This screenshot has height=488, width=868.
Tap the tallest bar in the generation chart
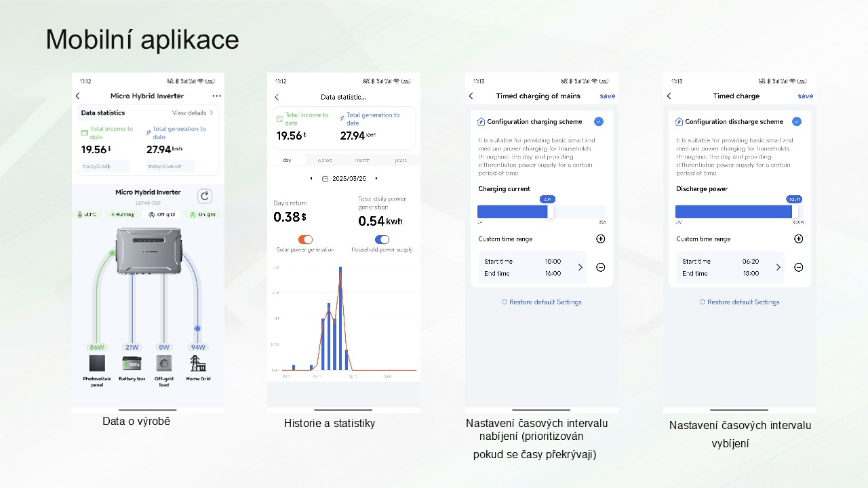tap(340, 319)
